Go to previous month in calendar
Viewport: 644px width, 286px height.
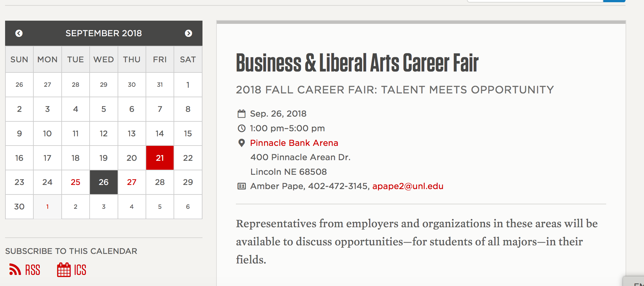click(19, 33)
